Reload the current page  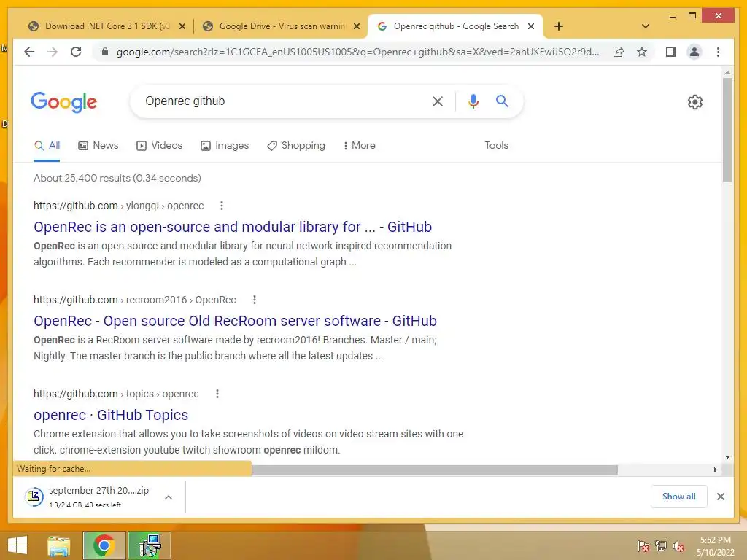click(76, 52)
